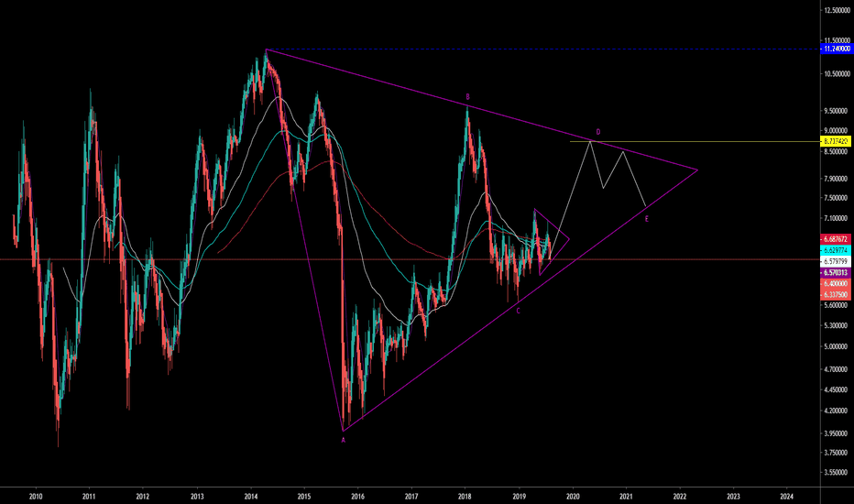Click the 9.000000 price axis label
This screenshot has height=504, width=854.
pos(838,130)
